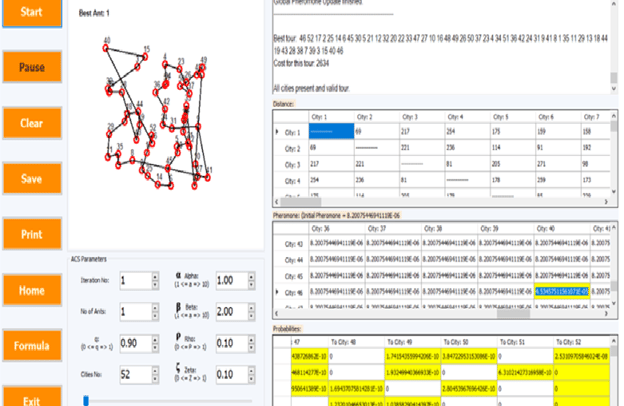Focus the No of Ants input field

pos(136,312)
